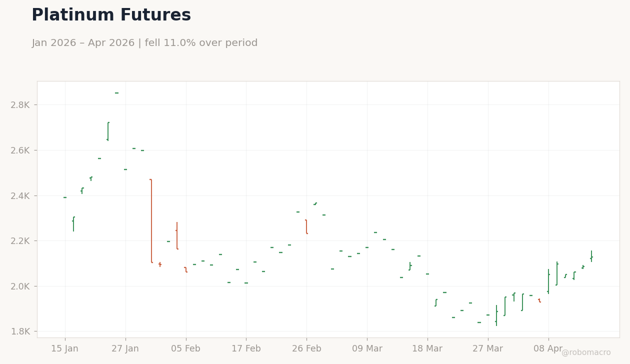
Task: Click the 27 Jan x-axis label
Action: click(x=125, y=349)
